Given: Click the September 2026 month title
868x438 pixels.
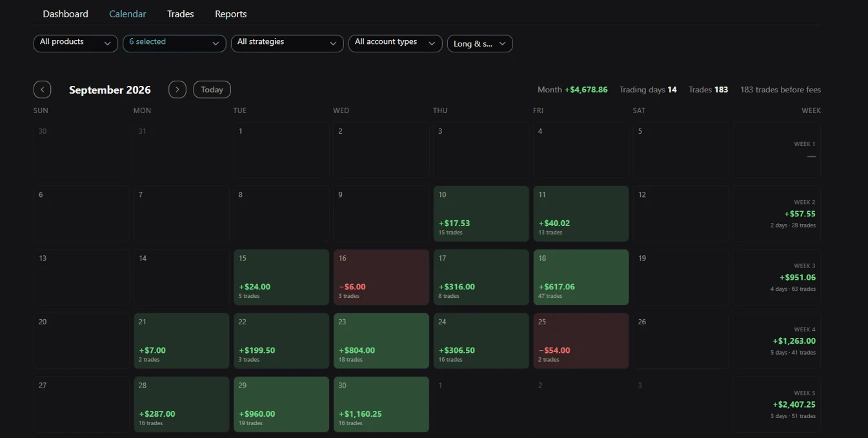Looking at the screenshot, I should pyautogui.click(x=110, y=90).
